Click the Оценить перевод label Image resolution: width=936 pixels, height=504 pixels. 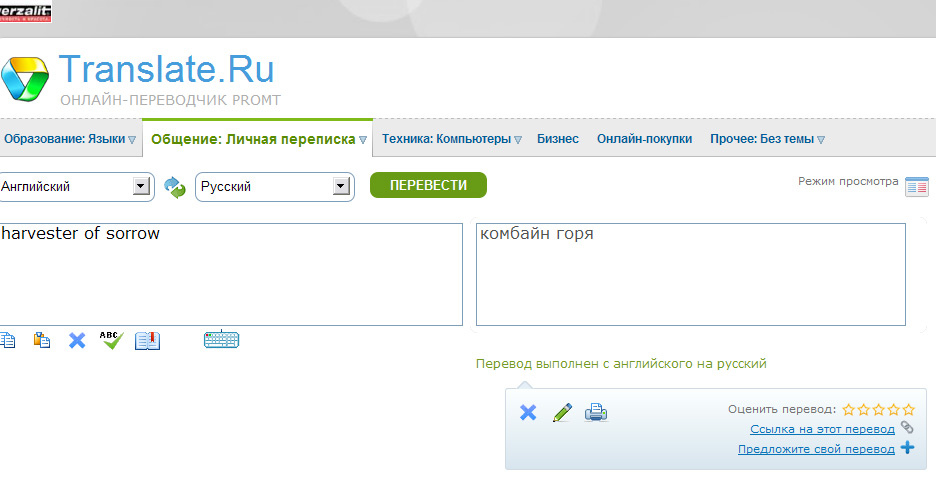(782, 410)
